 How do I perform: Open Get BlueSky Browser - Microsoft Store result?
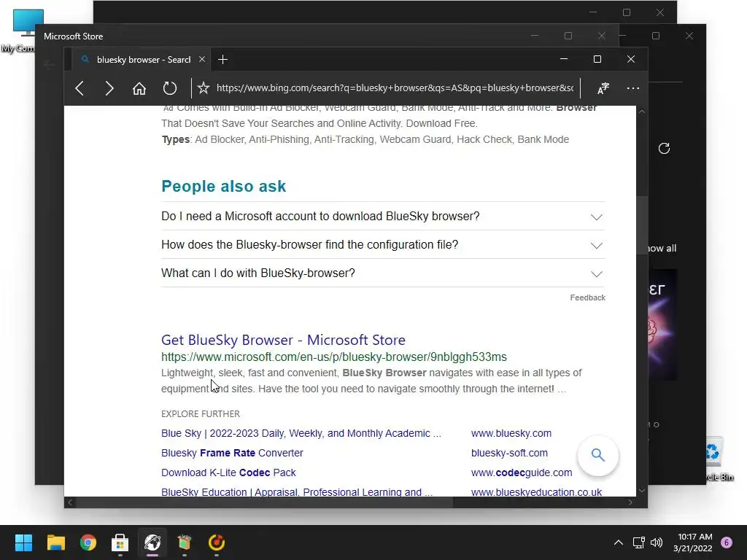[x=283, y=340]
